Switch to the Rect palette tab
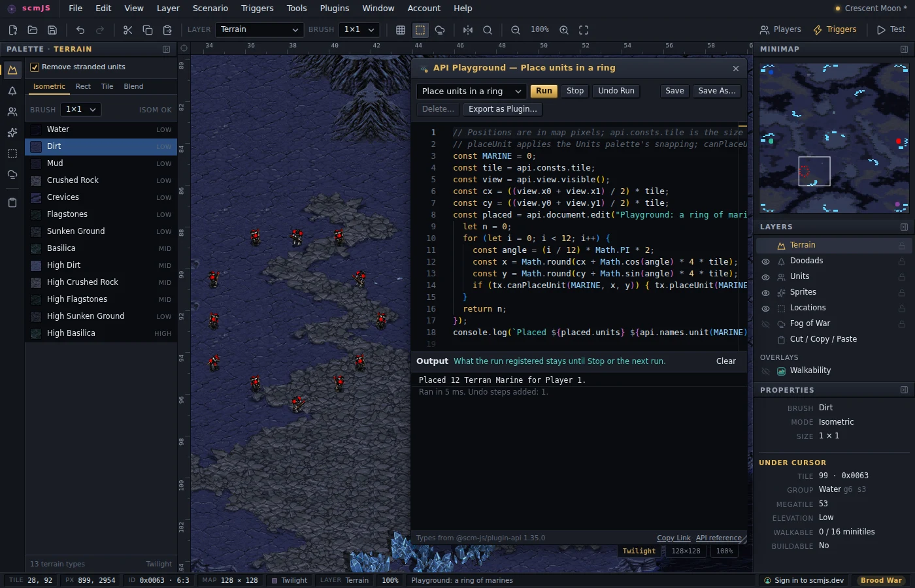 tap(83, 87)
